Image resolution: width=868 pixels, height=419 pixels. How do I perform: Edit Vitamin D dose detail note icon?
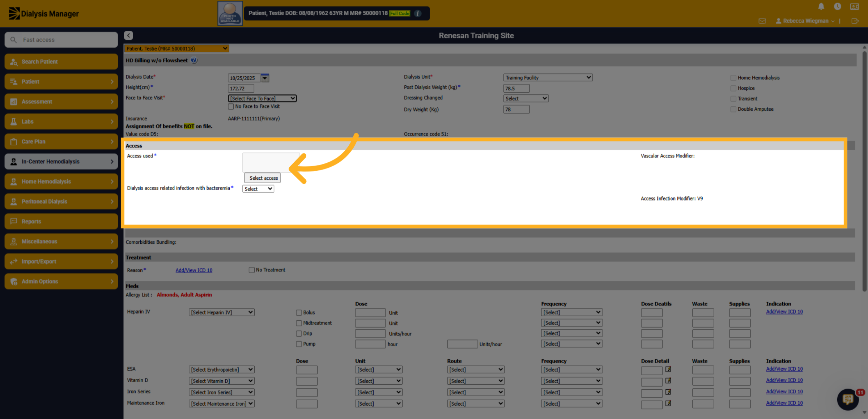pyautogui.click(x=668, y=380)
